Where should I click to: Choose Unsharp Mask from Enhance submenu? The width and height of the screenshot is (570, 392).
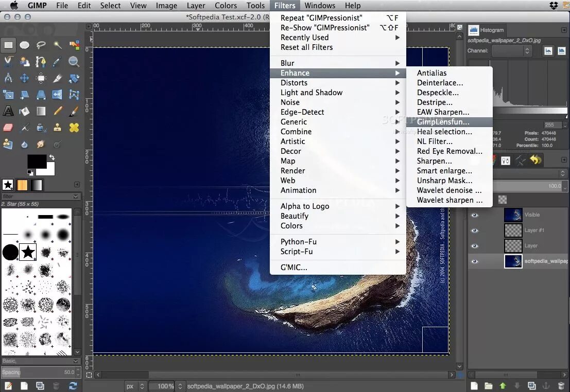click(450, 181)
